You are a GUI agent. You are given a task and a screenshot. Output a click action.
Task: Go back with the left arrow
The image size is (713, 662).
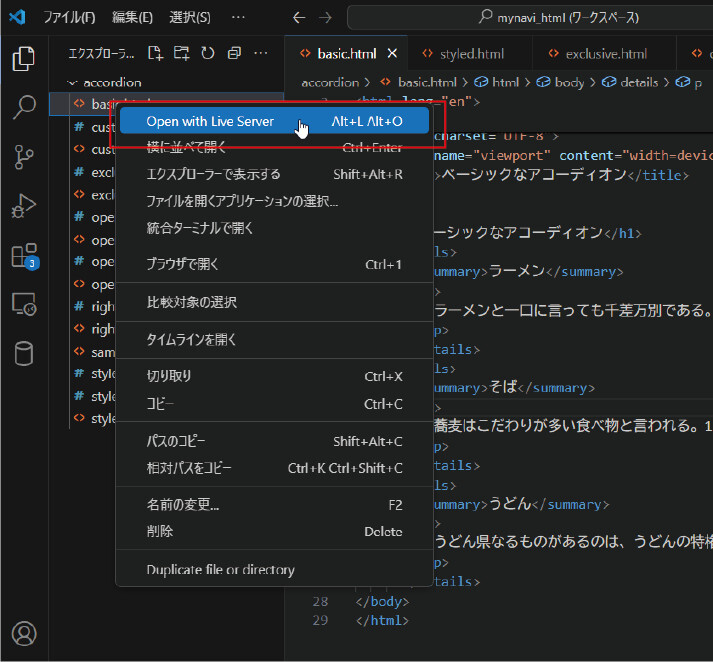(299, 18)
